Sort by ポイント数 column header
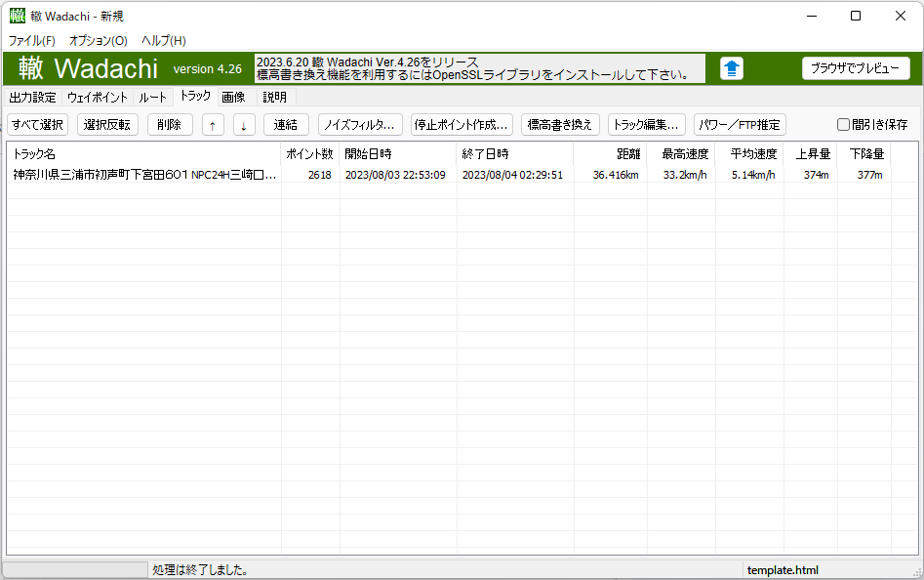Screen dimensions: 924x580 (310, 154)
